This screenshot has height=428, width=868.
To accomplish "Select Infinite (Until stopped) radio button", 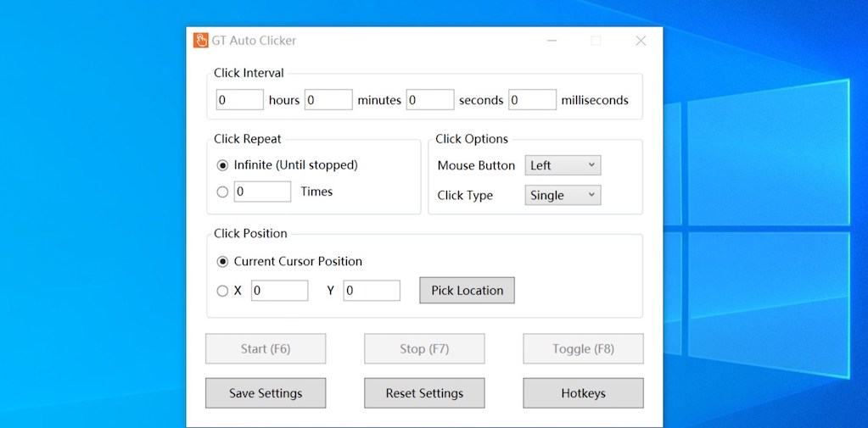I will 223,165.
